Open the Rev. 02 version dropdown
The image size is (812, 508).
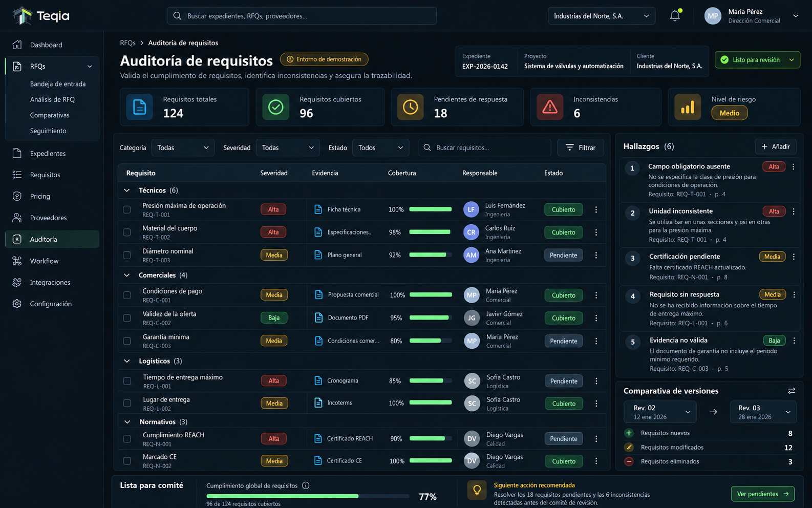coord(660,412)
